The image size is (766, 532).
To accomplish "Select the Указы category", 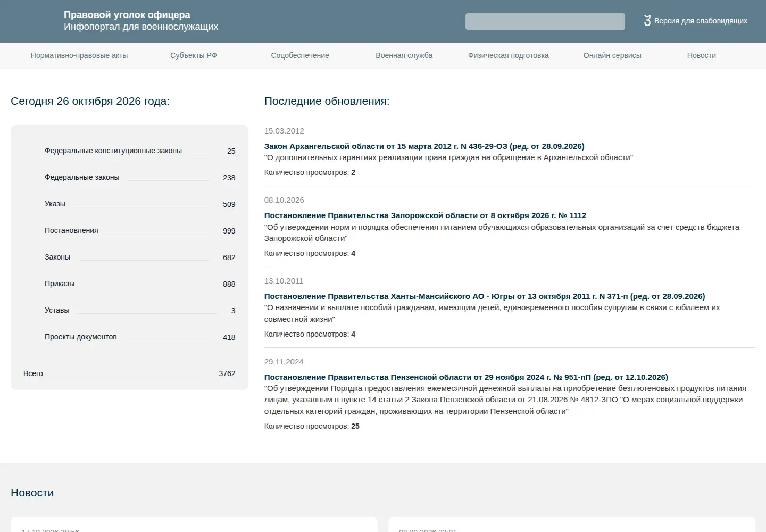I will [55, 204].
